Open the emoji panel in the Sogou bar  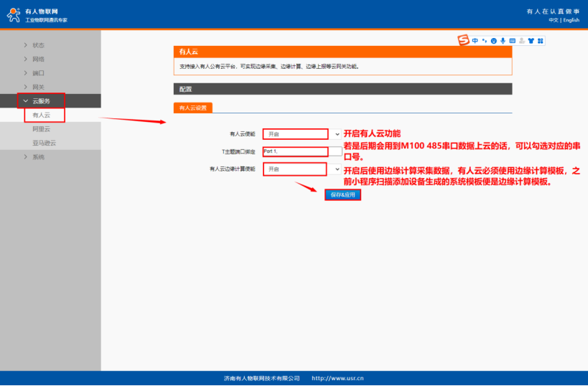(x=493, y=41)
